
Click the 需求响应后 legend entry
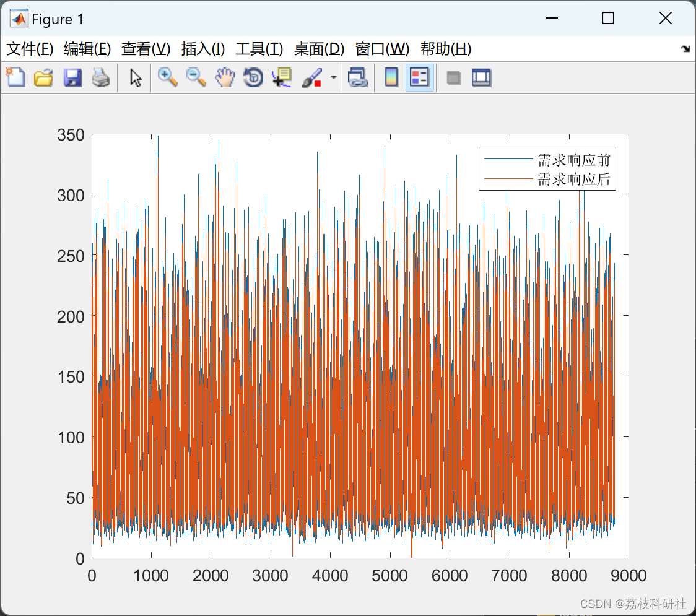pos(573,180)
